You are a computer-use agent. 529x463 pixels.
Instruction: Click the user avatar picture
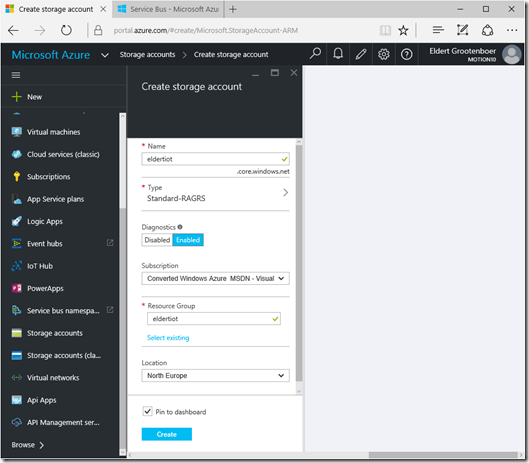point(512,54)
